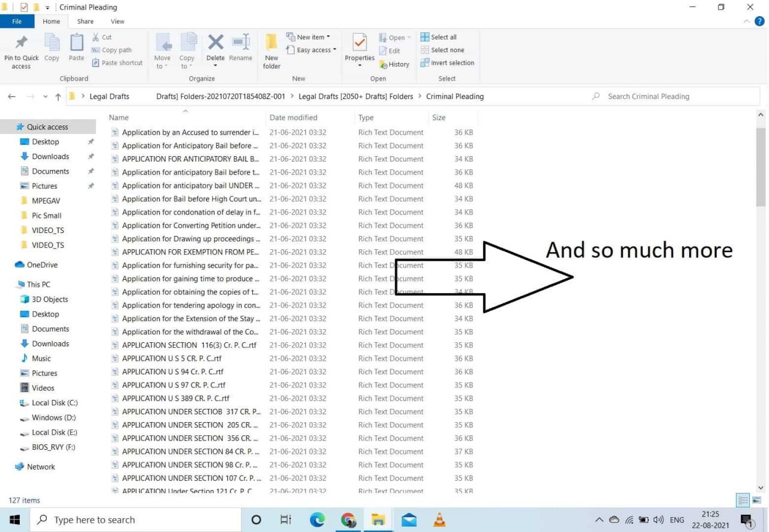
Task: Sort files by Date modified column
Action: coord(293,118)
